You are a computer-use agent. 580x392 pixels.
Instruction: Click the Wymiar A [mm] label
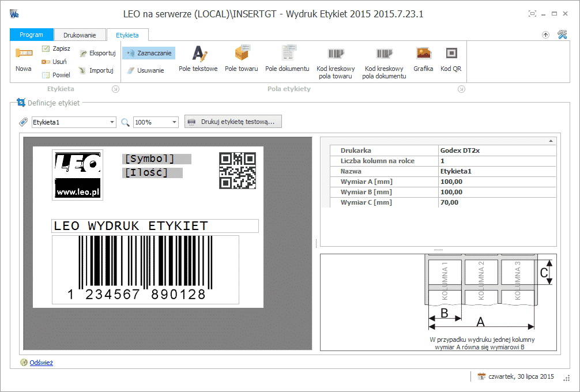click(x=367, y=182)
